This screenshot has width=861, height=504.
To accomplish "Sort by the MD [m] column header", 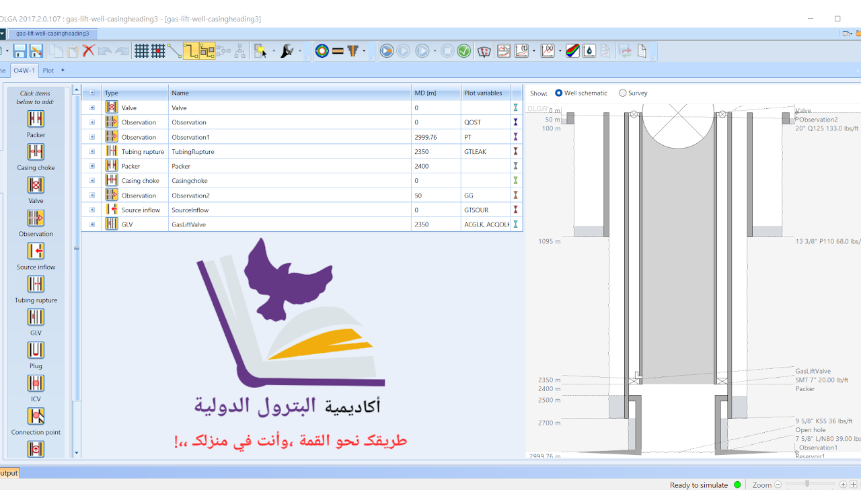I will [436, 93].
